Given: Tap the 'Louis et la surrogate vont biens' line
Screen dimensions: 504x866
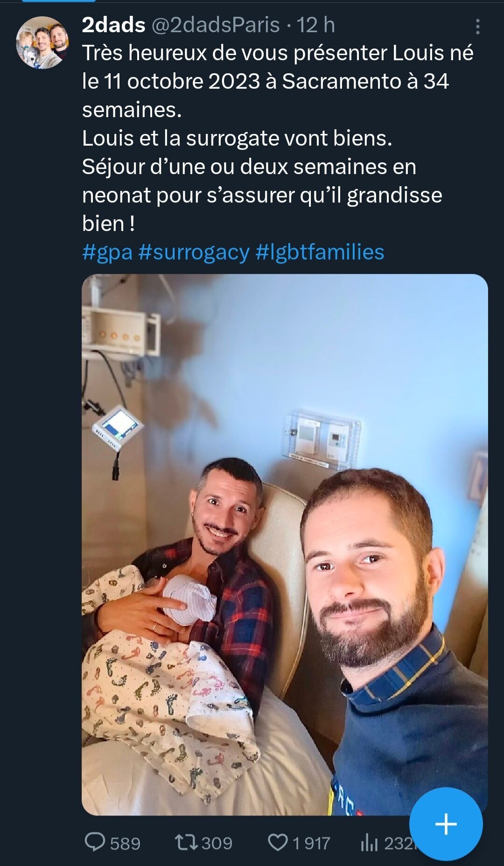Looking at the screenshot, I should tap(237, 138).
